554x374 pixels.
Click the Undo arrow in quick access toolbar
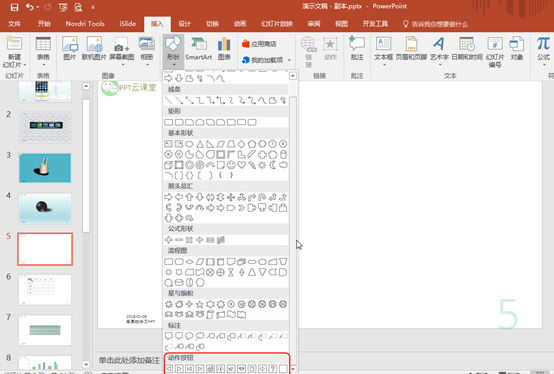coord(30,7)
